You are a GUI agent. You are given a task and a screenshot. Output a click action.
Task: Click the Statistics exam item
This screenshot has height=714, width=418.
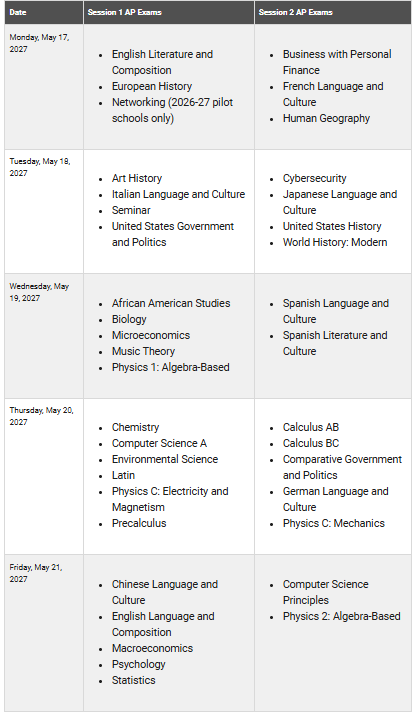tap(133, 680)
